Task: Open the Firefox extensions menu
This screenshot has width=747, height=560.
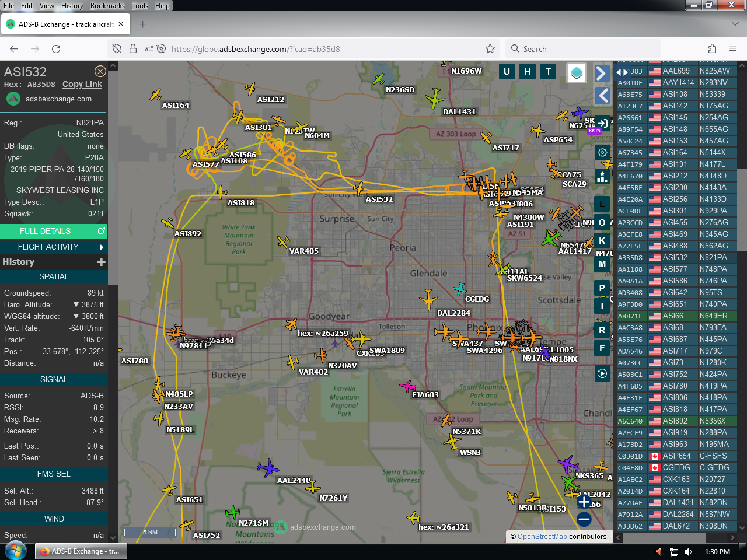Action: tap(712, 49)
